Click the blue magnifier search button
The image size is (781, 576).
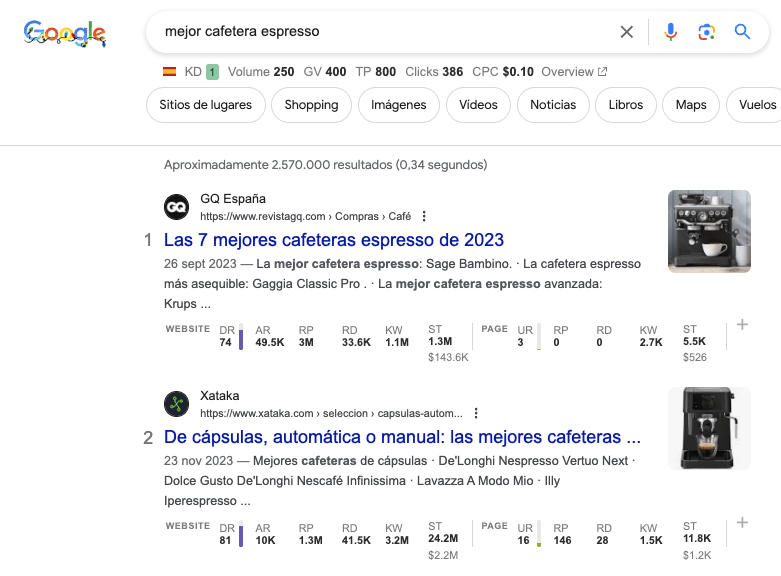pyautogui.click(x=742, y=32)
